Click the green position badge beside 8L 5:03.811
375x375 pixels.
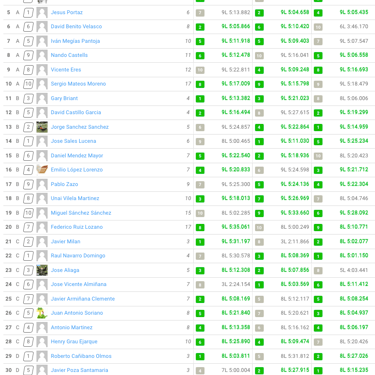(x=200, y=357)
